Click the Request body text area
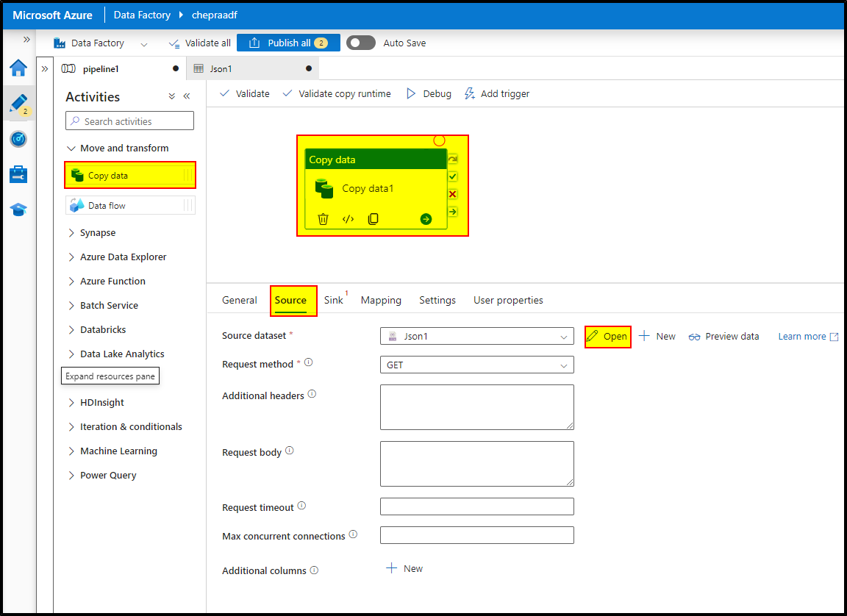This screenshot has width=847, height=616. tap(477, 464)
